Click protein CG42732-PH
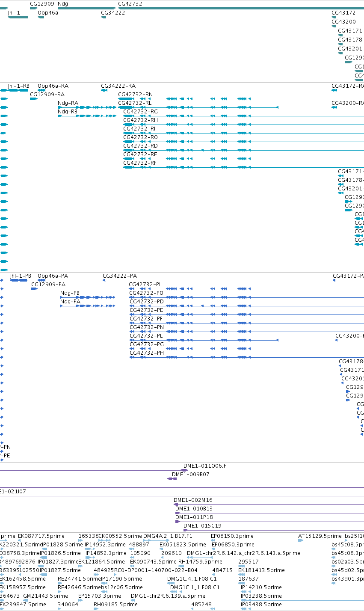Image resolution: width=364 pixels, height=611 pixels. [246, 357]
